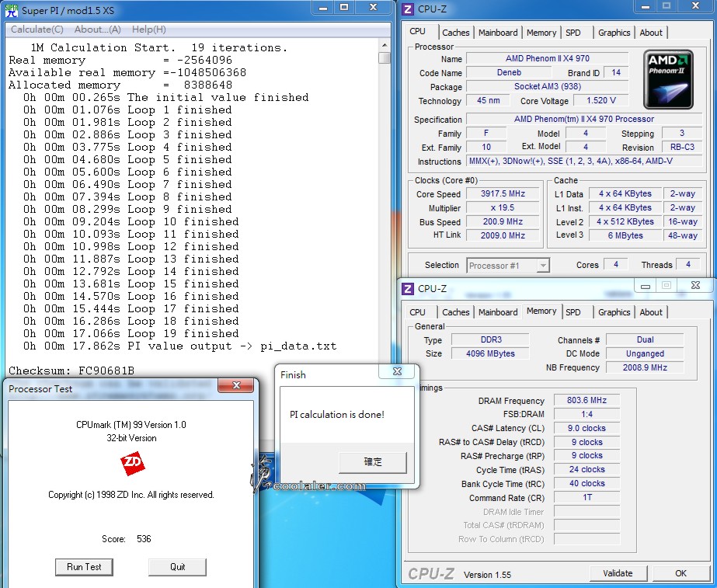Click the HT Link value 2009.0 MHz
Image resolution: width=717 pixels, height=588 pixels.
click(503, 235)
